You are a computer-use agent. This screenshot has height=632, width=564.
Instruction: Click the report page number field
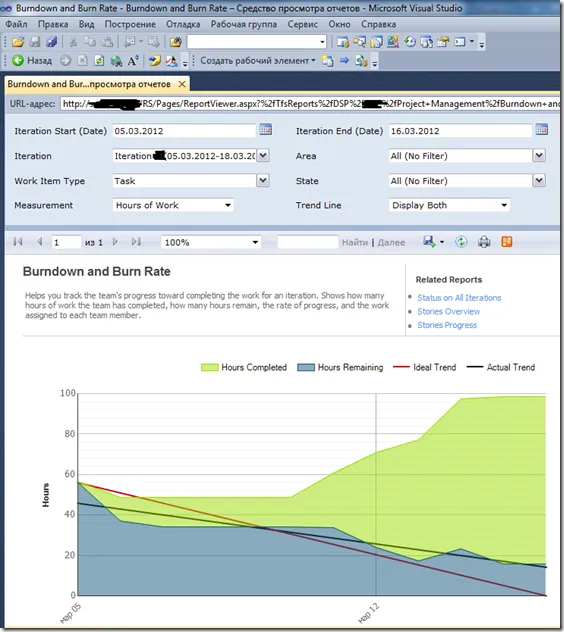(67, 242)
